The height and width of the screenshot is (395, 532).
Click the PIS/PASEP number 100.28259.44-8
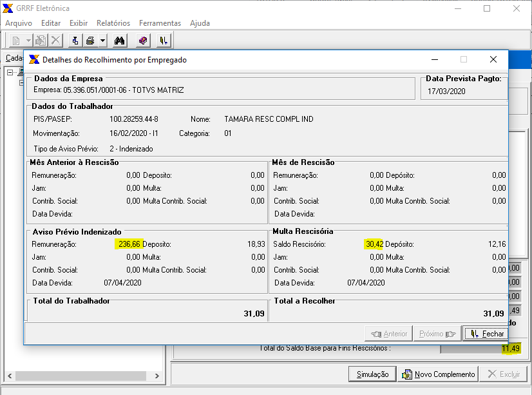(134, 119)
